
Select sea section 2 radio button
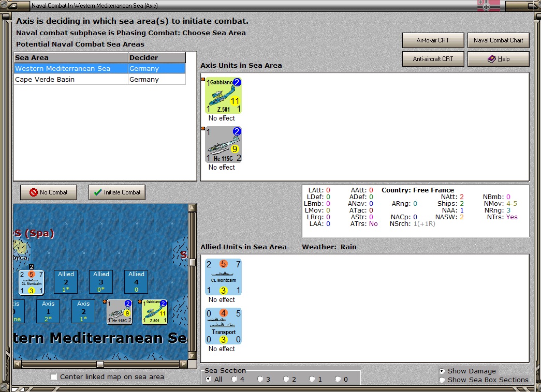tap(286, 379)
